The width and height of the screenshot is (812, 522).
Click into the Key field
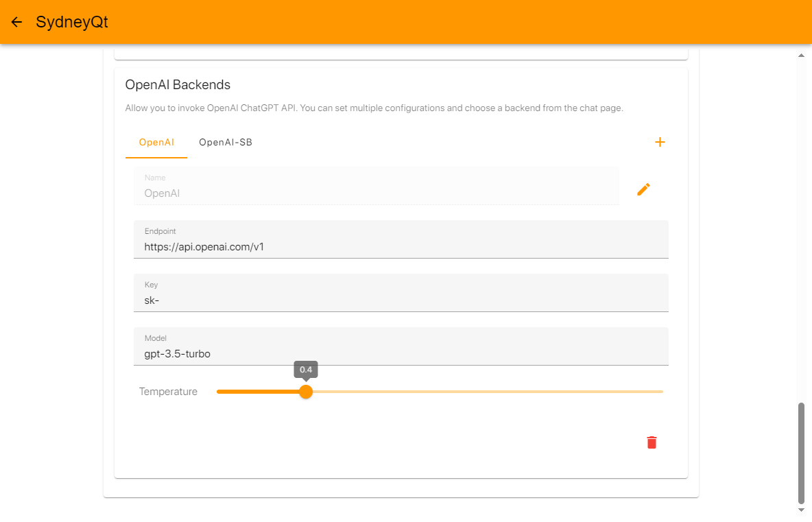pyautogui.click(x=401, y=300)
